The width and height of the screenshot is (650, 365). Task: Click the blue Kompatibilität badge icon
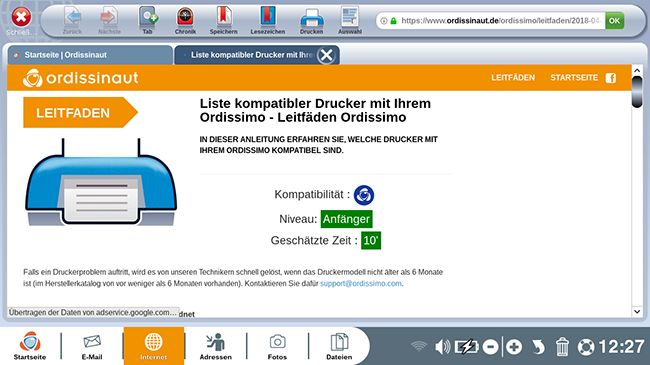pyautogui.click(x=364, y=195)
